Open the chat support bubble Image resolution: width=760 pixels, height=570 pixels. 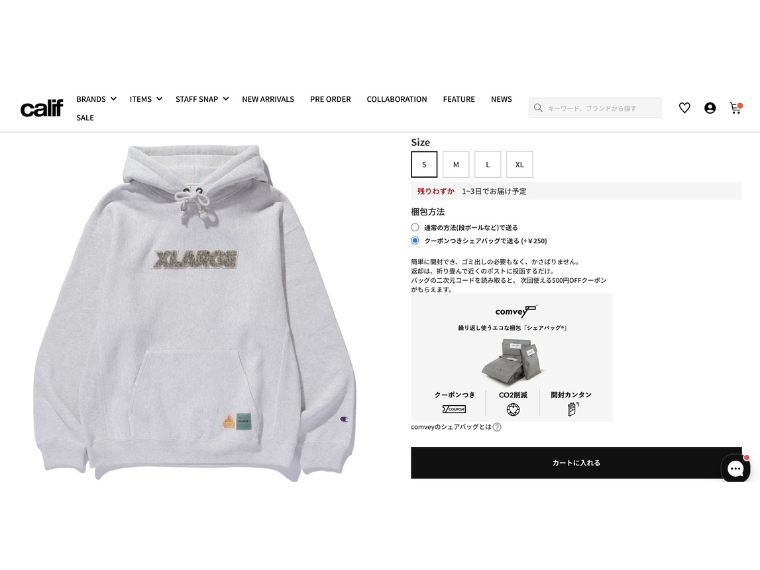pyautogui.click(x=735, y=468)
